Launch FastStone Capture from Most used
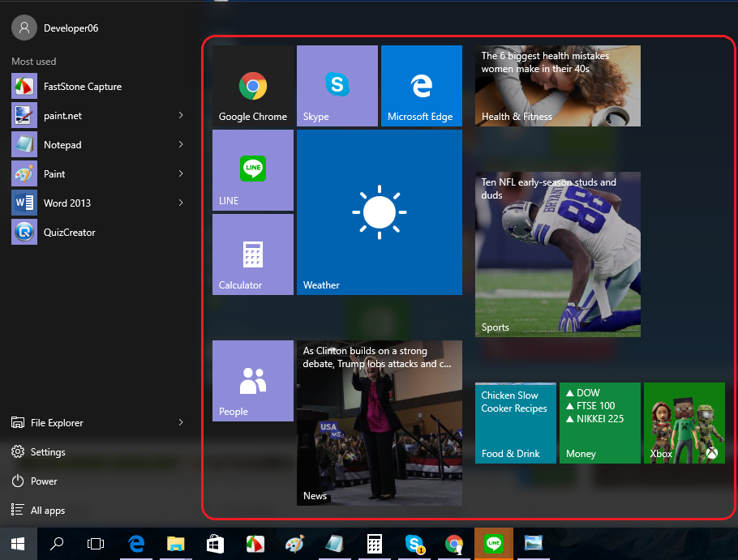The width and height of the screenshot is (738, 560). pos(81,87)
